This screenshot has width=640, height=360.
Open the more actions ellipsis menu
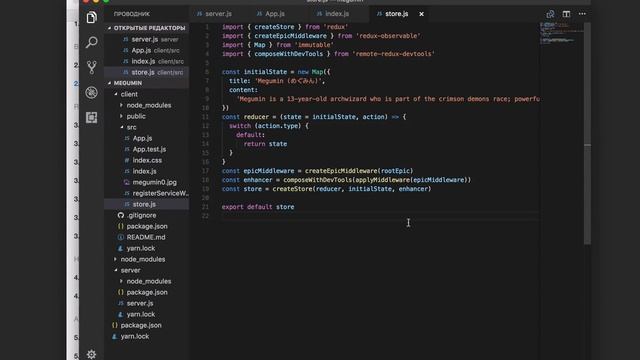[582, 14]
